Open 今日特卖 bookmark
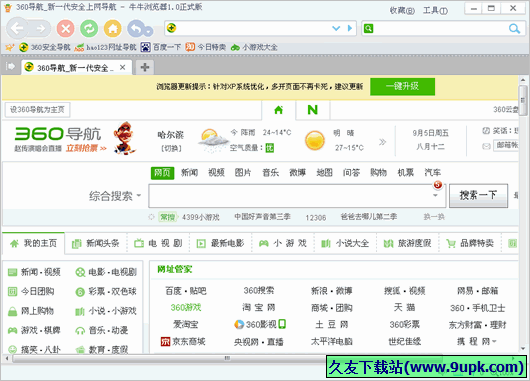Screen dimensions: 530x381 tap(206, 47)
